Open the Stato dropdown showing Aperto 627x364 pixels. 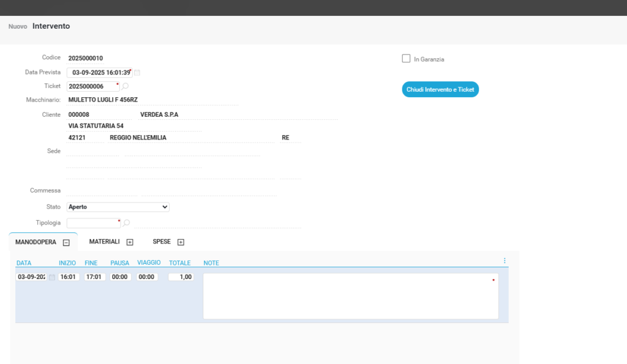pyautogui.click(x=118, y=207)
